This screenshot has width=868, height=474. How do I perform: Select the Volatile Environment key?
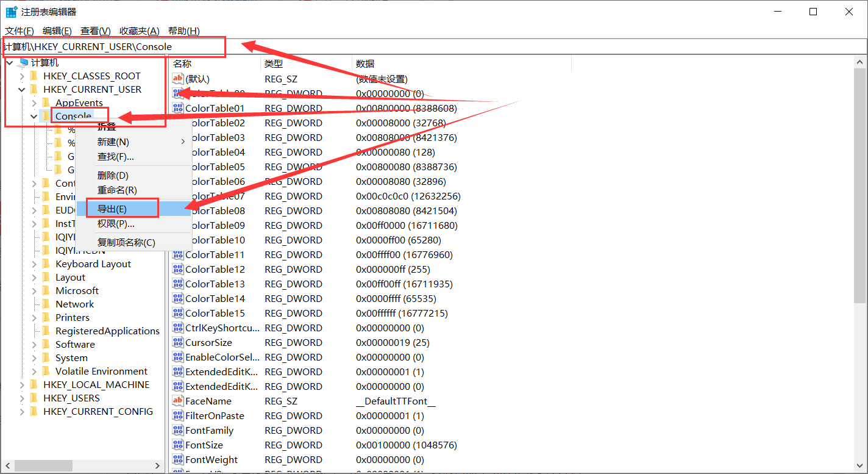click(101, 371)
